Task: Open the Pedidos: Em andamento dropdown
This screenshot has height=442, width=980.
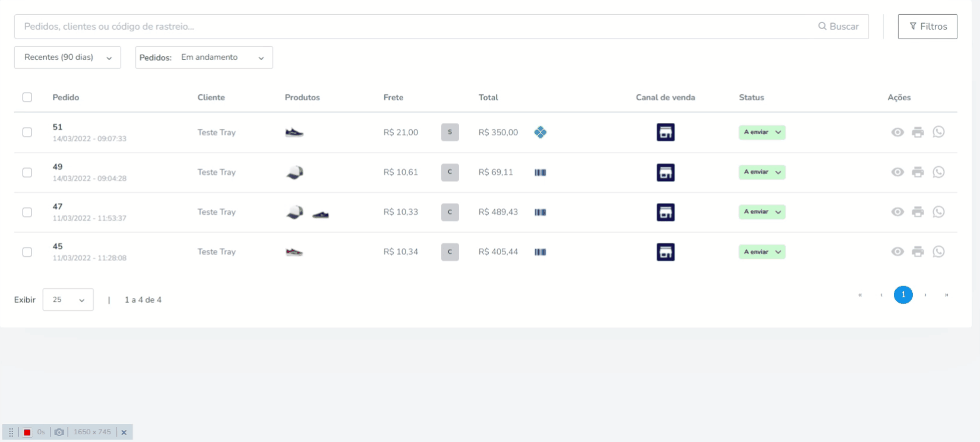Action: click(204, 58)
